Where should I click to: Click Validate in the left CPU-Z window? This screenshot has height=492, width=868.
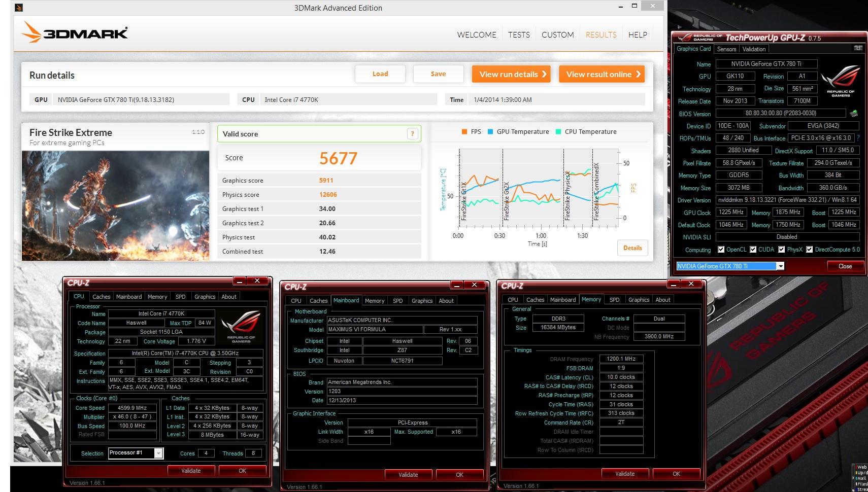(x=191, y=471)
